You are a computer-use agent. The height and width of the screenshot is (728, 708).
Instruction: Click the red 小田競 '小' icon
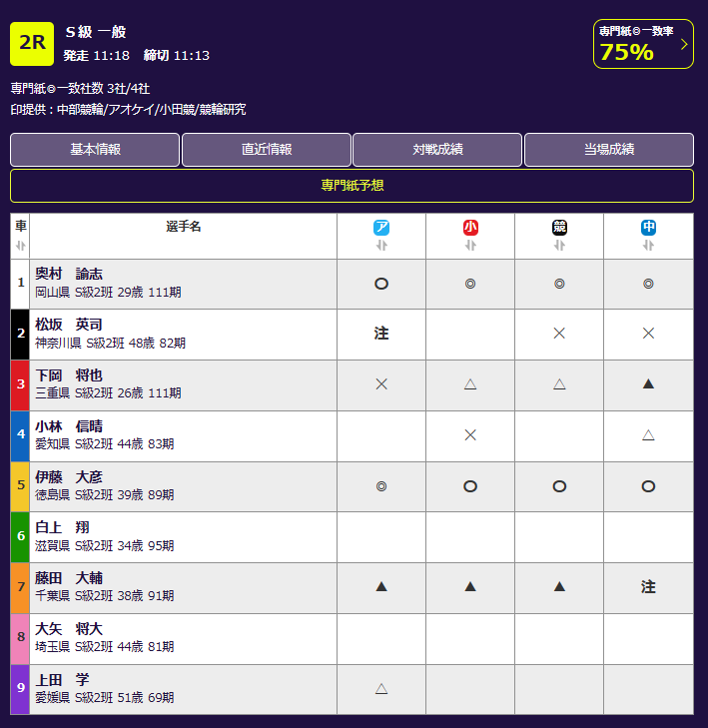click(x=470, y=228)
